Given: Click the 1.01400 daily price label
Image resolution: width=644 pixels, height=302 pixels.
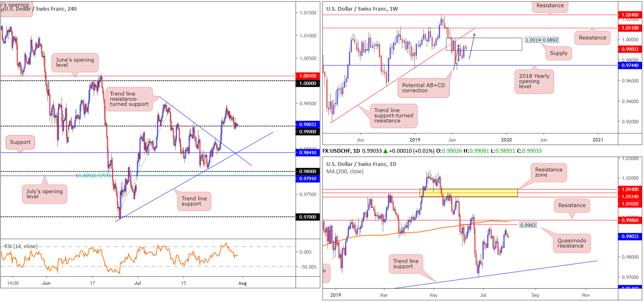Looking at the screenshot, I should coord(630,189).
